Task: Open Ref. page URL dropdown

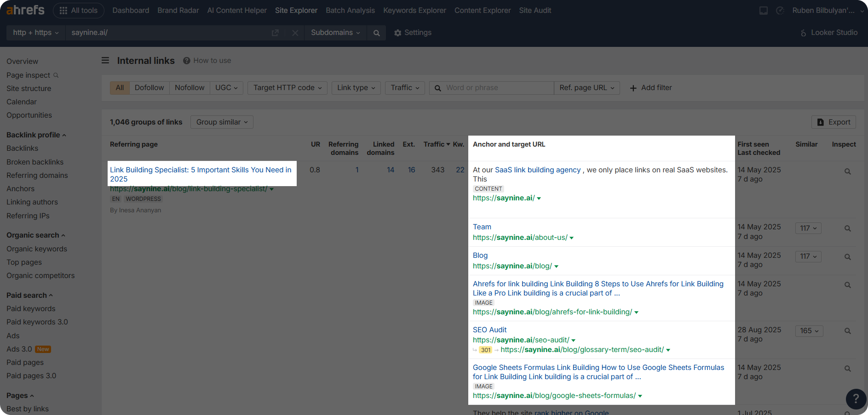Action: [x=587, y=88]
